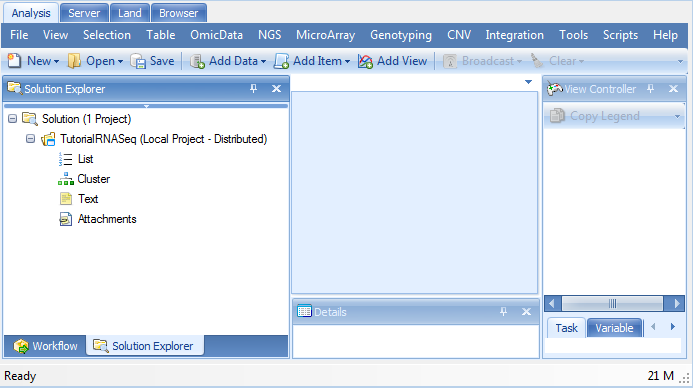Open the toolbar overflow arrow at far right
Screen dimensions: 693x388
(681, 61)
